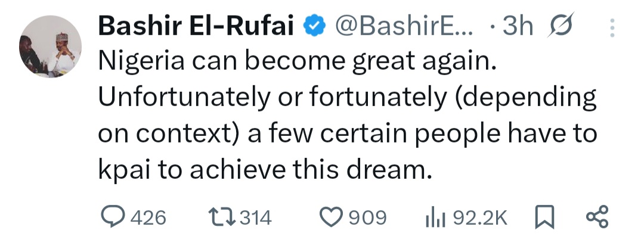Click the reply speech bubble icon
This screenshot has width=644, height=242.
pyautogui.click(x=110, y=217)
